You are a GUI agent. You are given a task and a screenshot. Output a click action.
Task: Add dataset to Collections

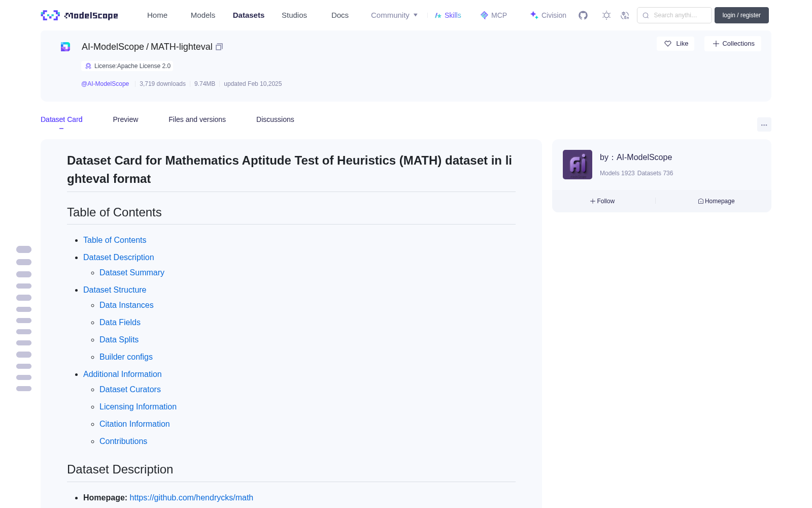(x=733, y=44)
